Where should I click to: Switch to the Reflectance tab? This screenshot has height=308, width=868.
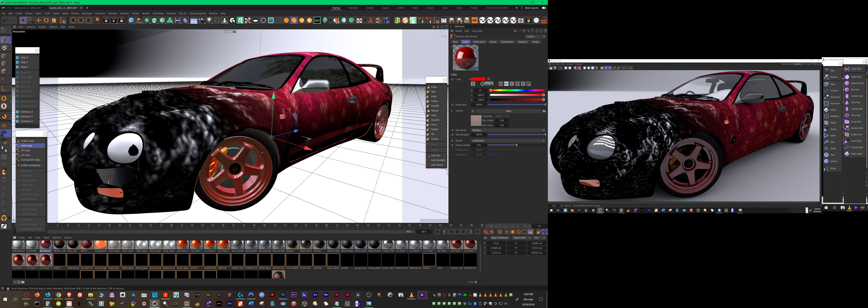coord(479,42)
